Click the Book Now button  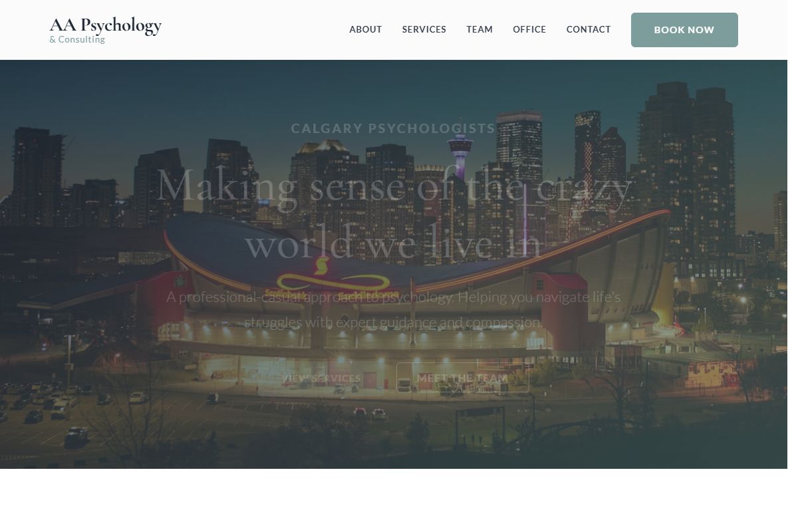pyautogui.click(x=684, y=30)
